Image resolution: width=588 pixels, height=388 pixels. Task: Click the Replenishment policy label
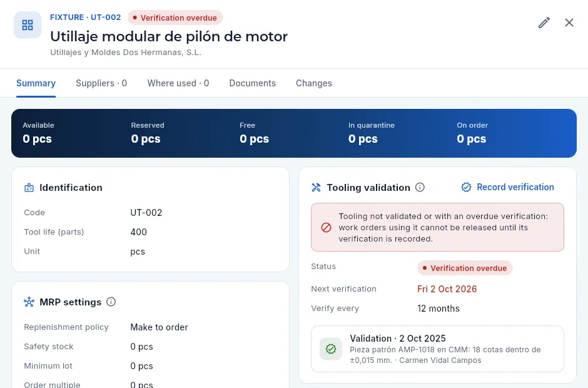(66, 327)
